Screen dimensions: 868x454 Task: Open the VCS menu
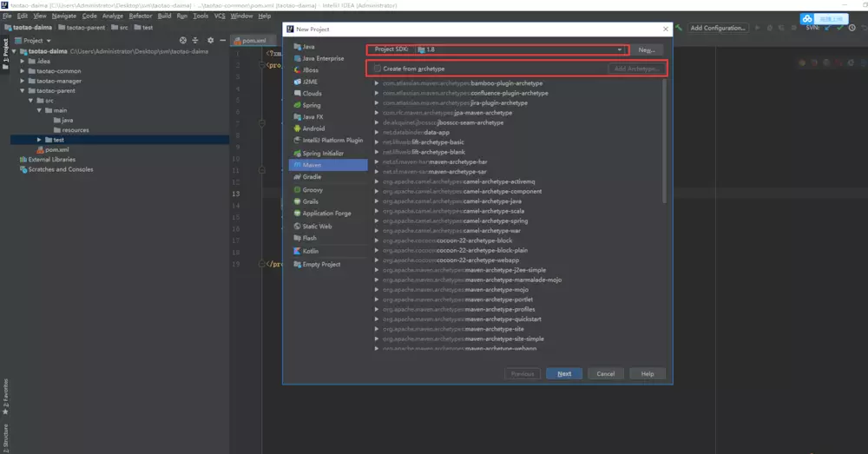[x=220, y=16]
